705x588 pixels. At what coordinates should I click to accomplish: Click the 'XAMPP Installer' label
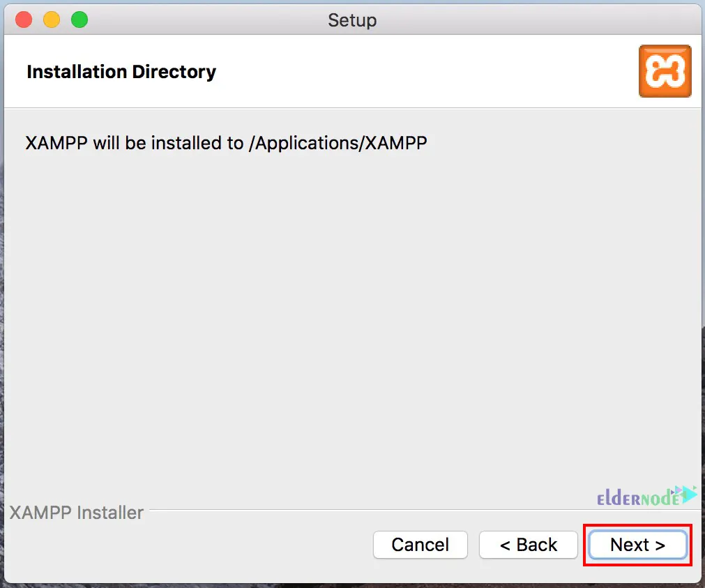point(77,513)
